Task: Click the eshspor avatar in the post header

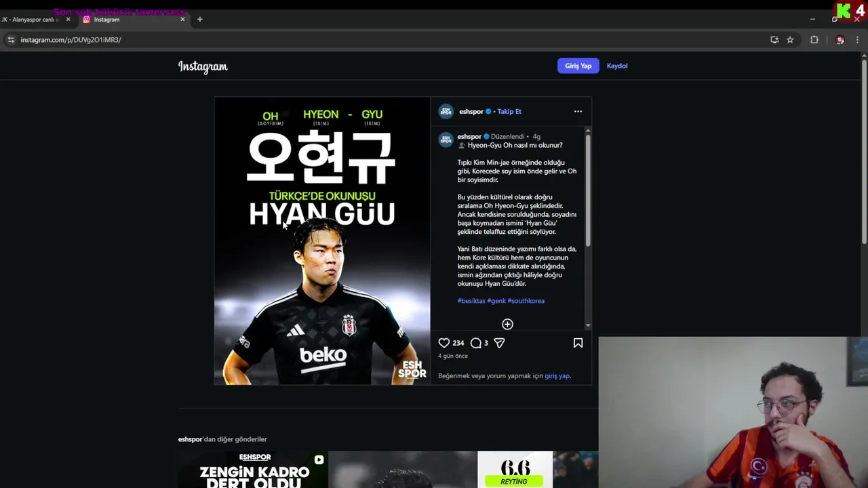Action: [446, 111]
